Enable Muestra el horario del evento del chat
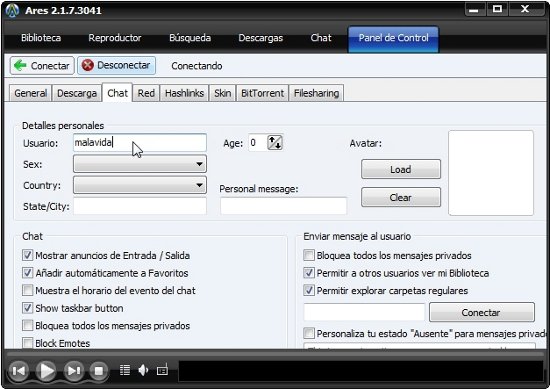The width and height of the screenshot is (550, 389). coord(27,290)
